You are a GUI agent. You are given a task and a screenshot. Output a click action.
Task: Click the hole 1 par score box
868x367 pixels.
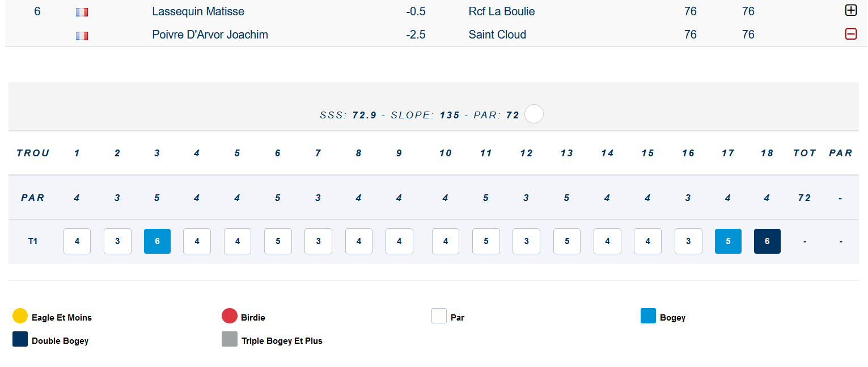[77, 241]
